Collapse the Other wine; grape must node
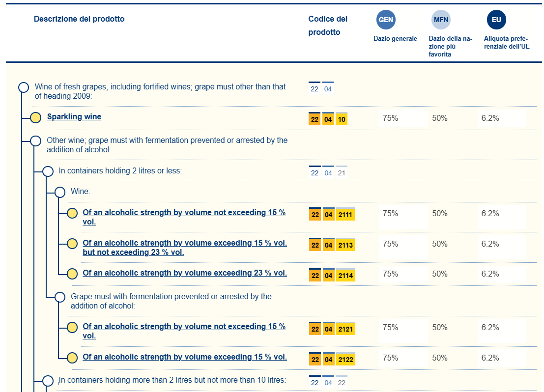 (x=35, y=141)
